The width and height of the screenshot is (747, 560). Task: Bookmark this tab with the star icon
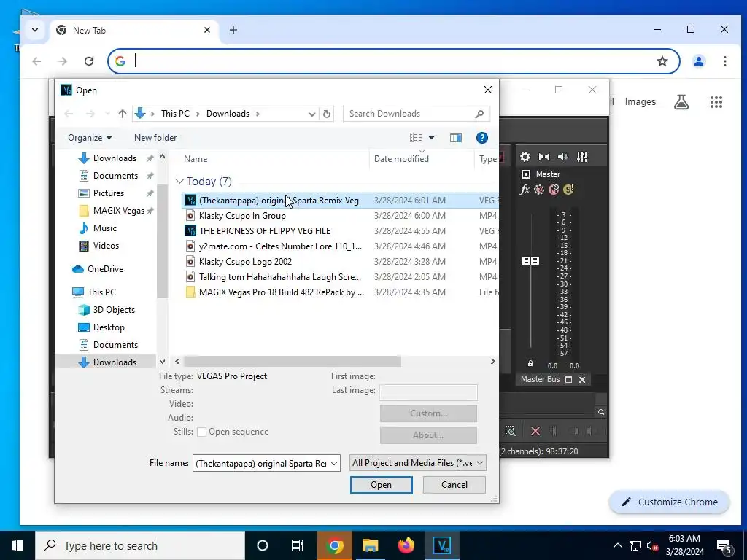point(662,61)
